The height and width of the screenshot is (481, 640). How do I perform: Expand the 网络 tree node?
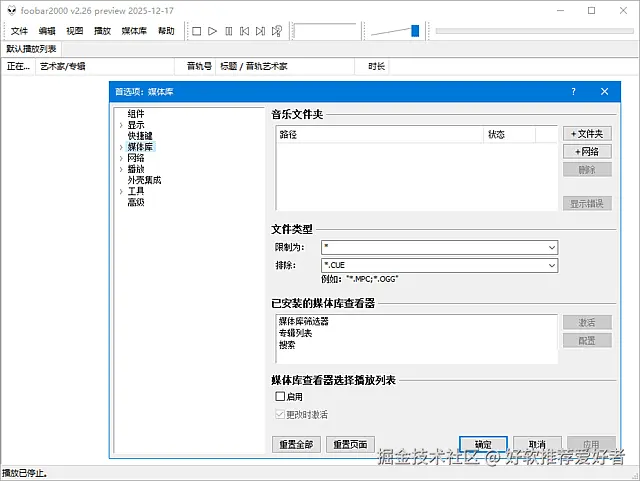pyautogui.click(x=121, y=158)
